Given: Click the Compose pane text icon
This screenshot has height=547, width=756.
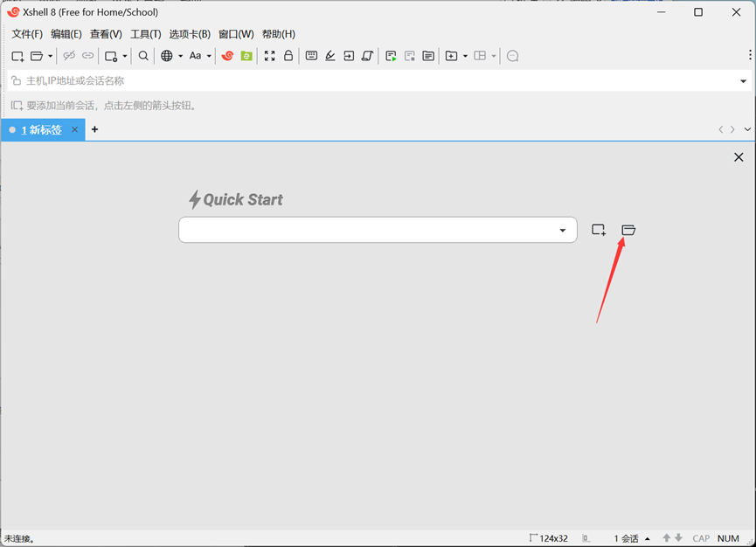Looking at the screenshot, I should (x=428, y=56).
